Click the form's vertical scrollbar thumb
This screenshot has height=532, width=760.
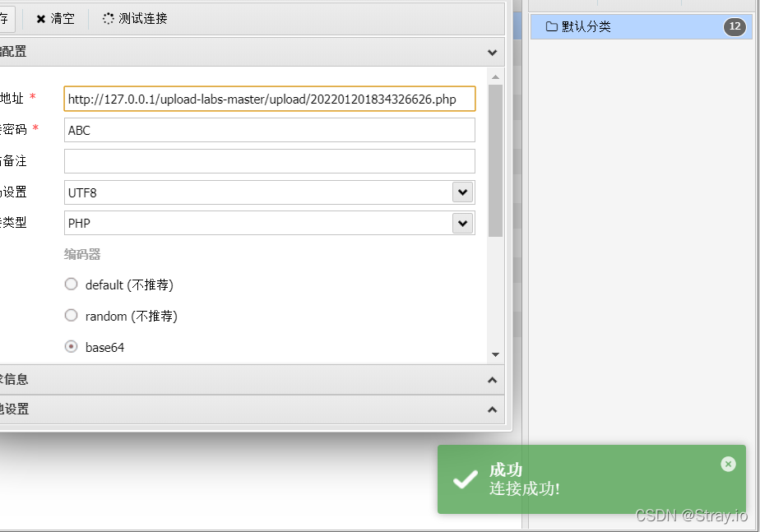click(495, 161)
